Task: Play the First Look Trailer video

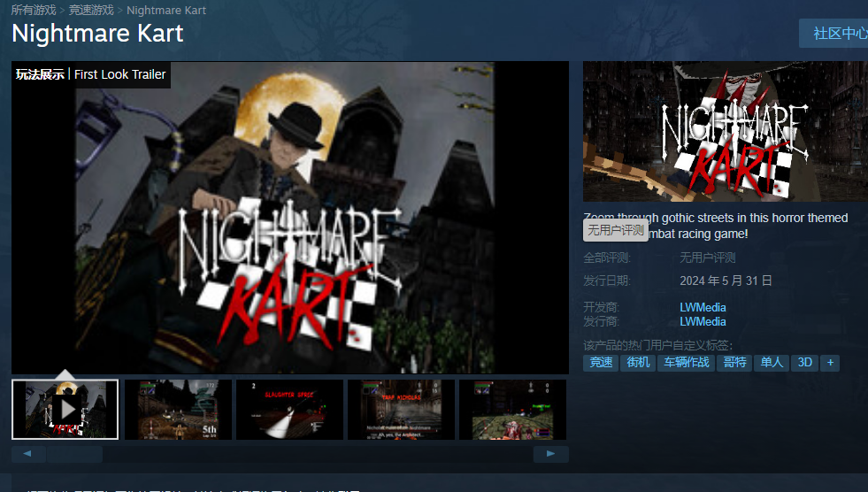Action: [290, 218]
